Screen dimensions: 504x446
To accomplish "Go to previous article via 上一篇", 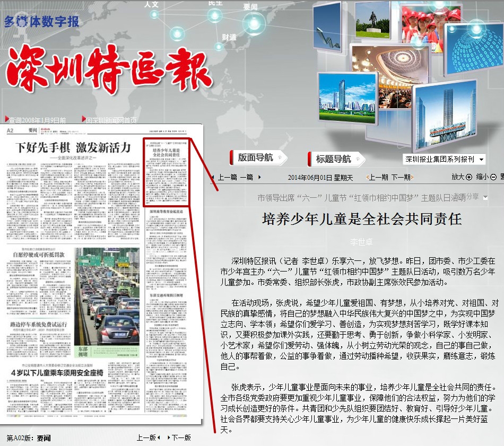I will (x=224, y=177).
